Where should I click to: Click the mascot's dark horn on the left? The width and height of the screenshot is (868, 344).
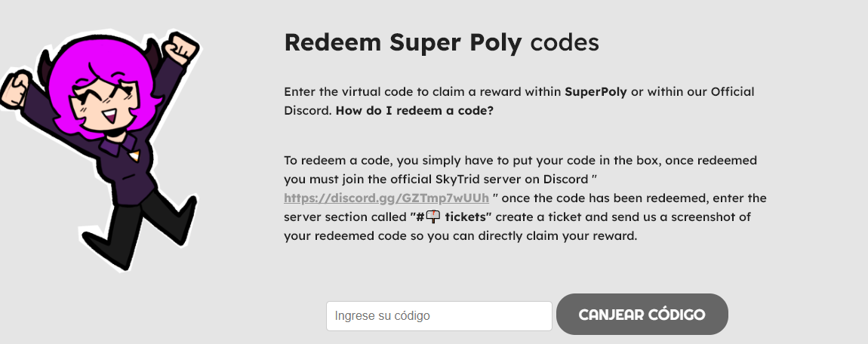(x=45, y=66)
